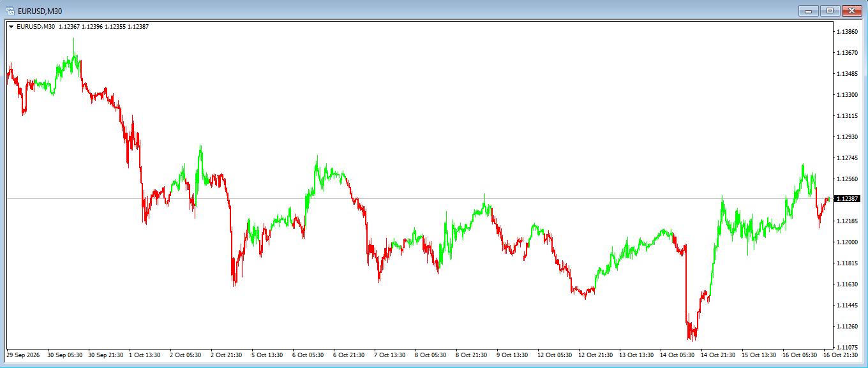This screenshot has width=868, height=368.
Task: Click price scale value 1.12185
Action: point(846,221)
